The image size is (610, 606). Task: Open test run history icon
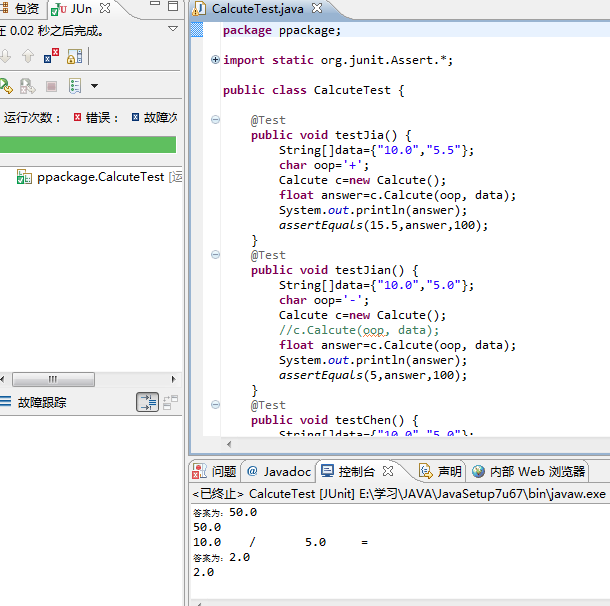pyautogui.click(x=75, y=86)
